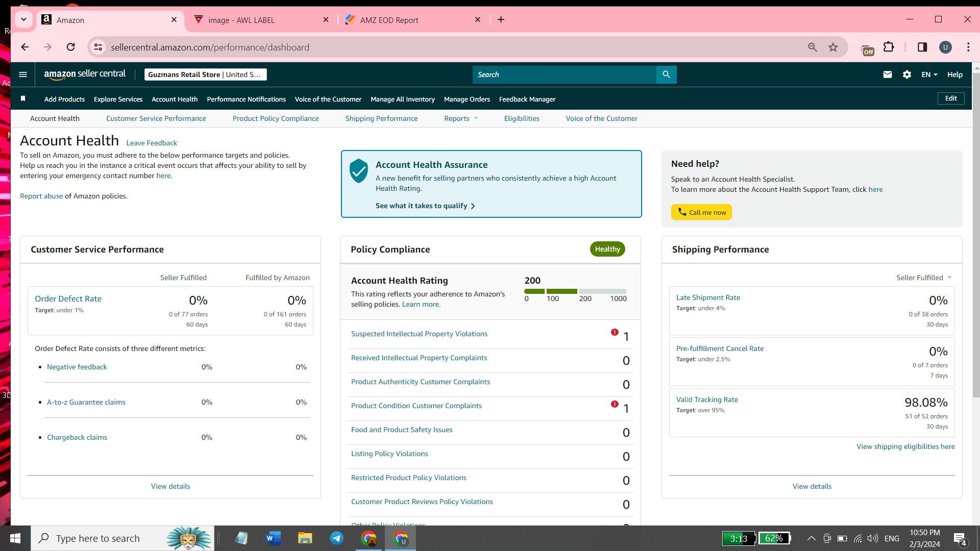
Task: Open the Order Defect Rate link
Action: point(68,298)
